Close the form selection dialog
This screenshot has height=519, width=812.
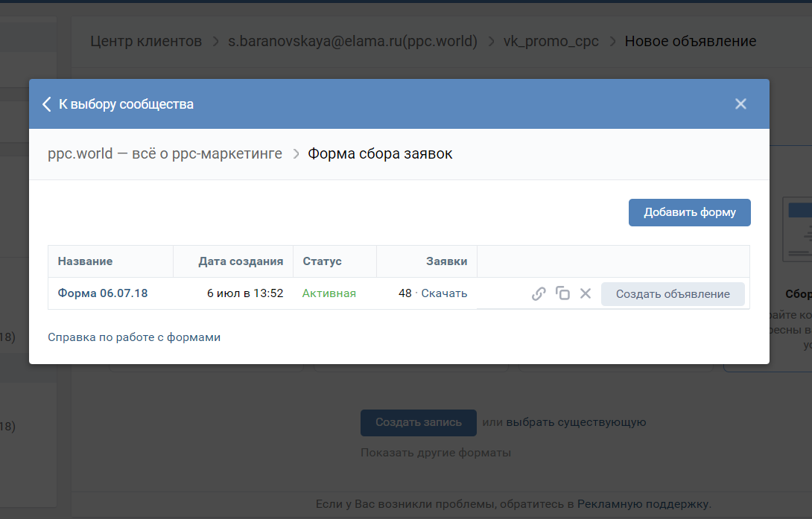[740, 104]
